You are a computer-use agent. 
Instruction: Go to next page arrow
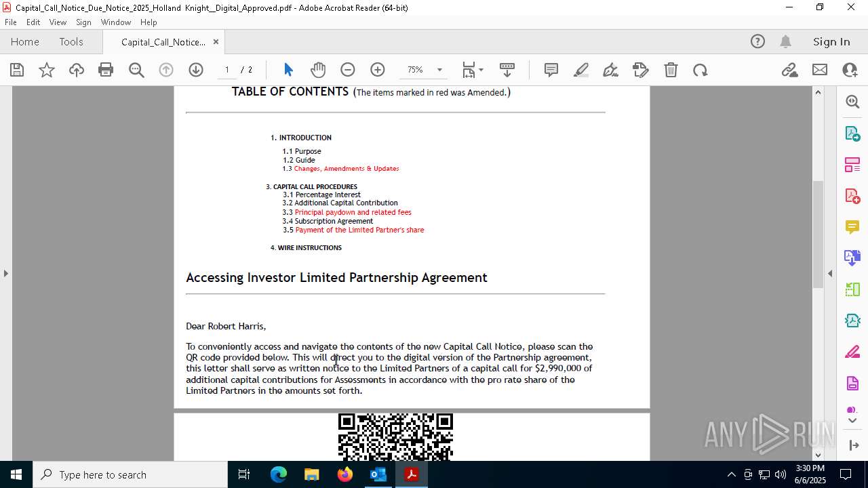coord(196,70)
